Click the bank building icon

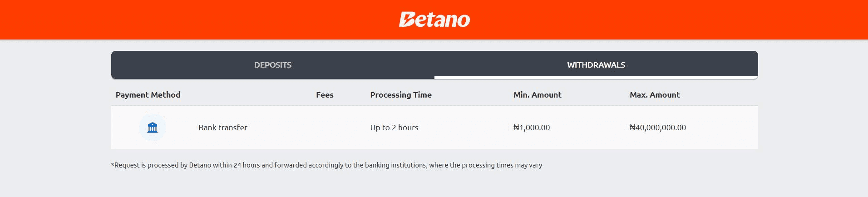point(153,128)
